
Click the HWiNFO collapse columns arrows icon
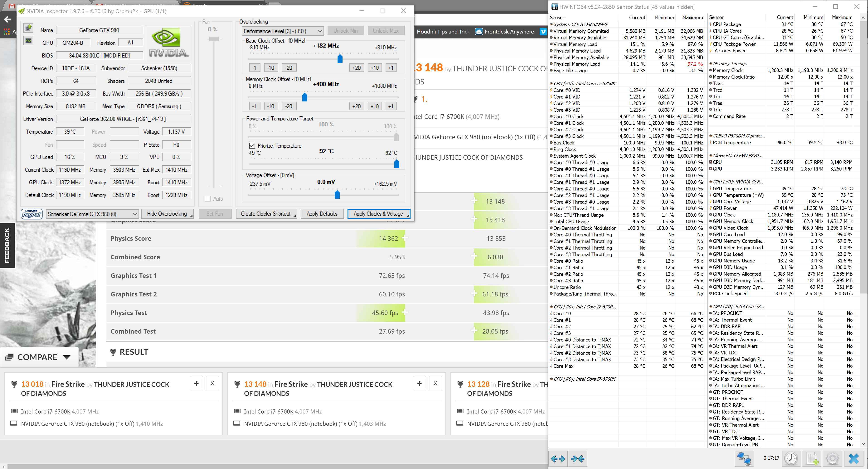point(578,459)
